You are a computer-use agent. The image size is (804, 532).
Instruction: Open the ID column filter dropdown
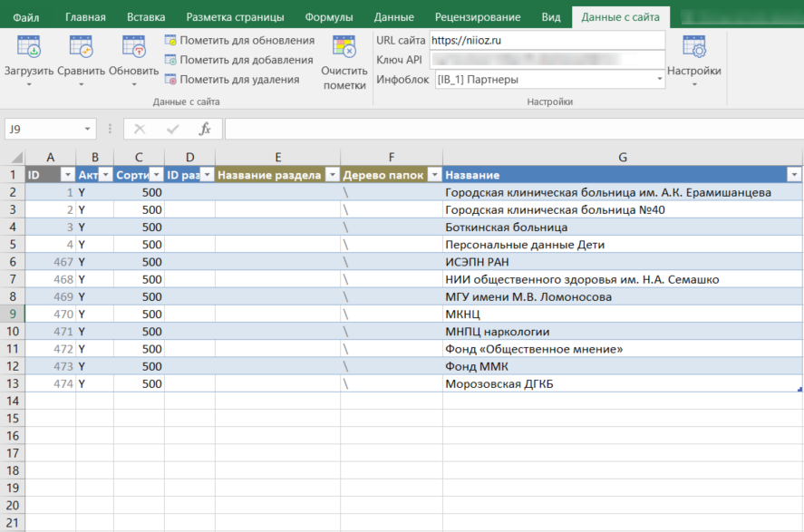tap(66, 175)
